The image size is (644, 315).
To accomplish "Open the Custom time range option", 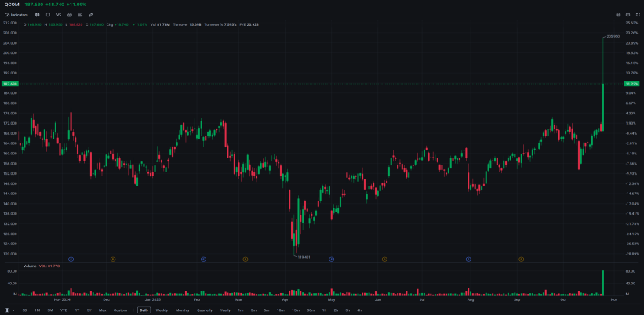I will coord(120,310).
